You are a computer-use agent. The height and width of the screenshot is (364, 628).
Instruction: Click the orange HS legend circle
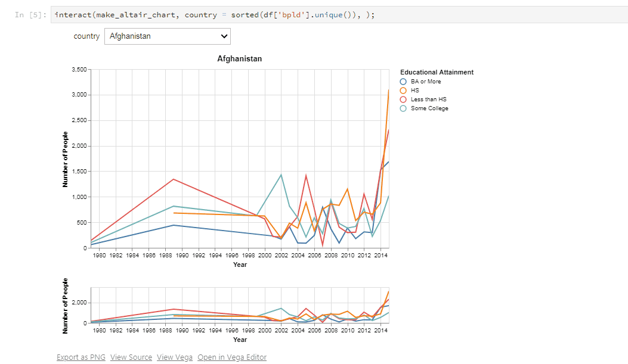(403, 91)
